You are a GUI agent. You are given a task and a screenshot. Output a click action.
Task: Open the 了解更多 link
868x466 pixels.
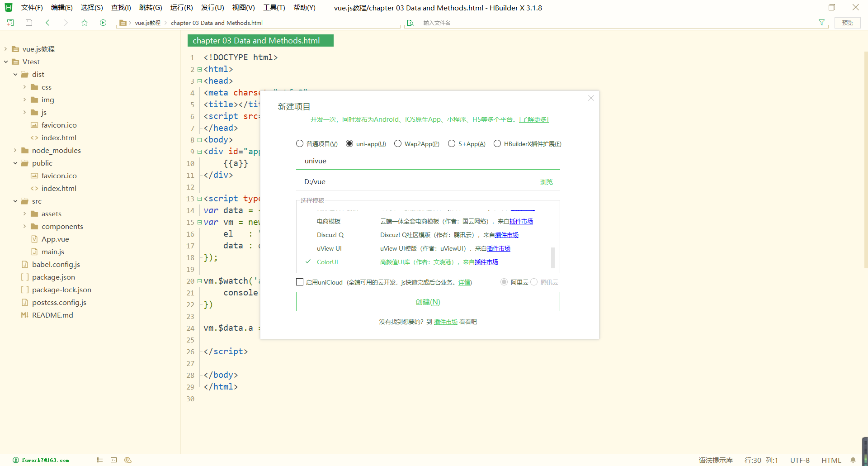(534, 119)
